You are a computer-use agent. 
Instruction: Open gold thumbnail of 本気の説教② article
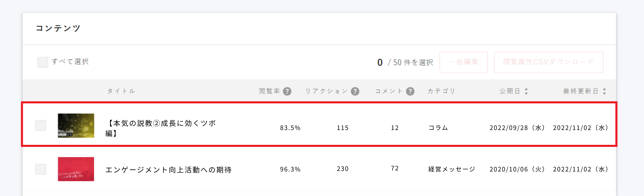click(x=76, y=125)
